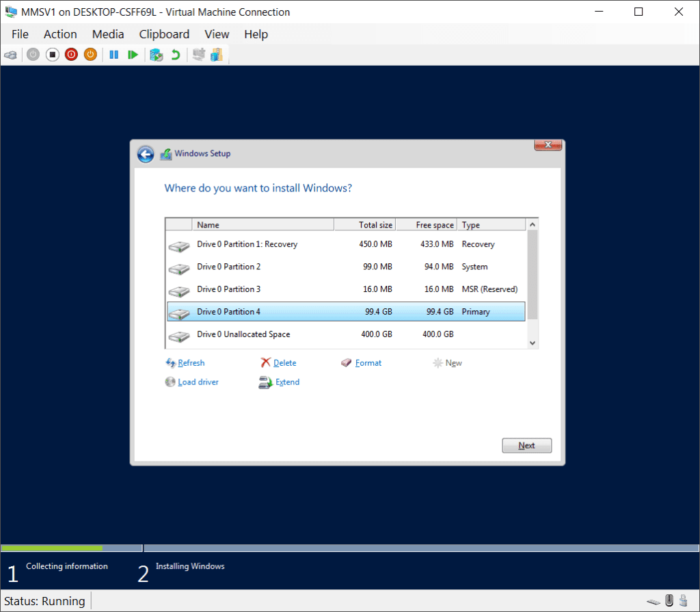The image size is (700, 612).
Task: Pause the virtual machine
Action: pyautogui.click(x=114, y=55)
